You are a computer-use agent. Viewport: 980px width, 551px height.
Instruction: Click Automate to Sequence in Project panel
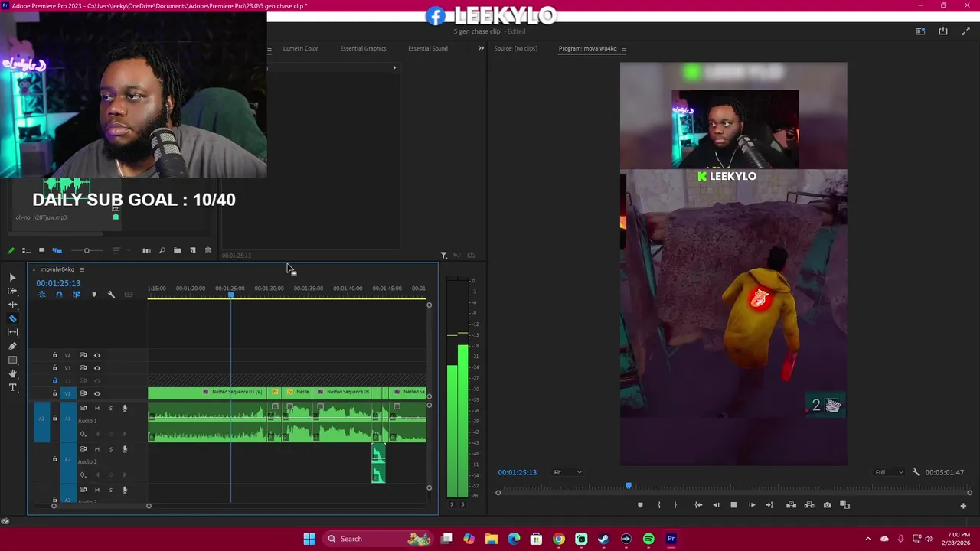point(146,250)
